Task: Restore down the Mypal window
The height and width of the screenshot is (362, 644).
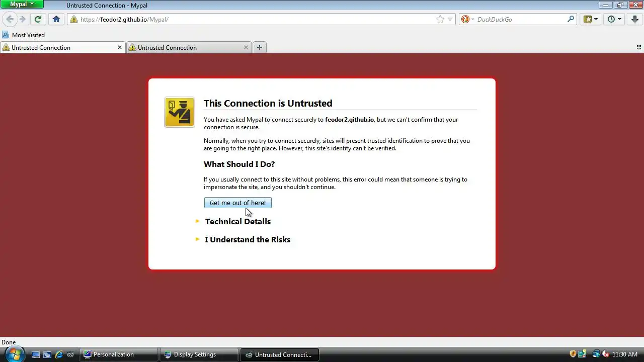Action: tap(620, 5)
